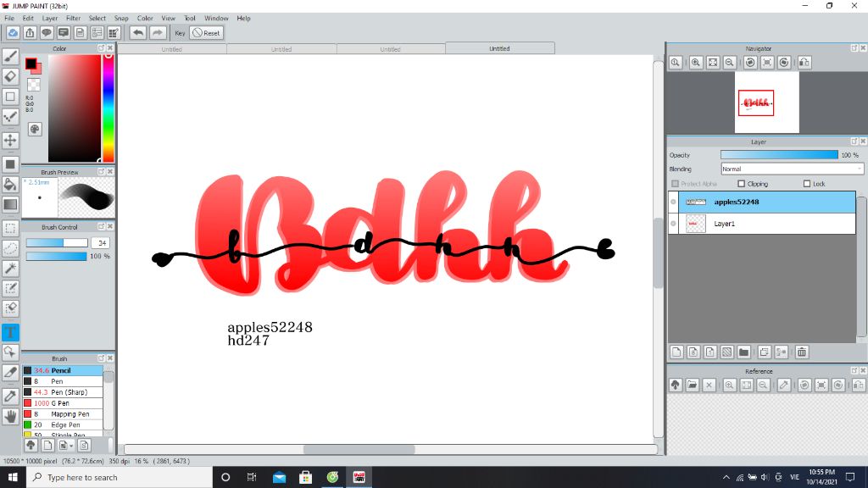The height and width of the screenshot is (488, 868).
Task: Toggle visibility of apples52248 layer
Action: click(673, 202)
